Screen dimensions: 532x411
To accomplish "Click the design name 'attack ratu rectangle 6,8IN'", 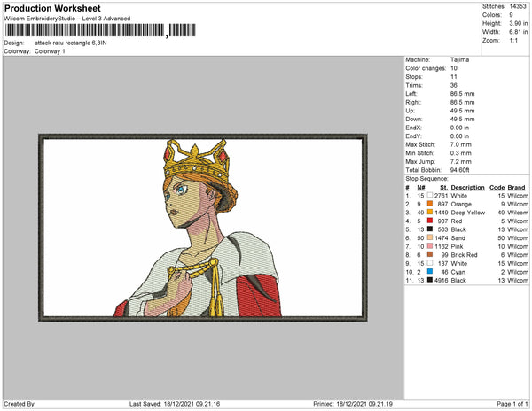I will pyautogui.click(x=71, y=43).
